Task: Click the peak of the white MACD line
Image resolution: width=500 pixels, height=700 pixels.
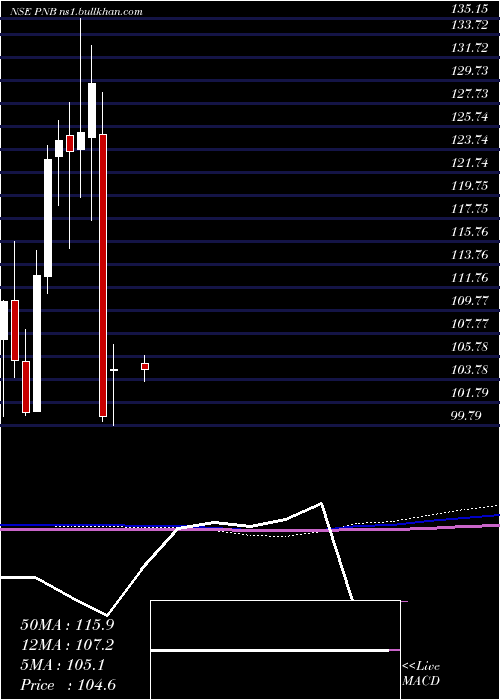Action: [x=321, y=503]
